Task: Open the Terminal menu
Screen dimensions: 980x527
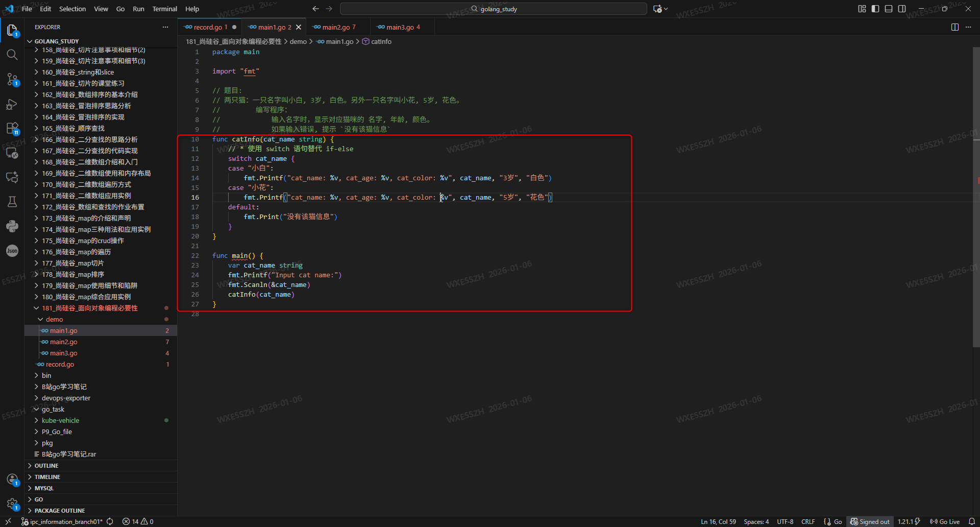Action: coord(164,9)
